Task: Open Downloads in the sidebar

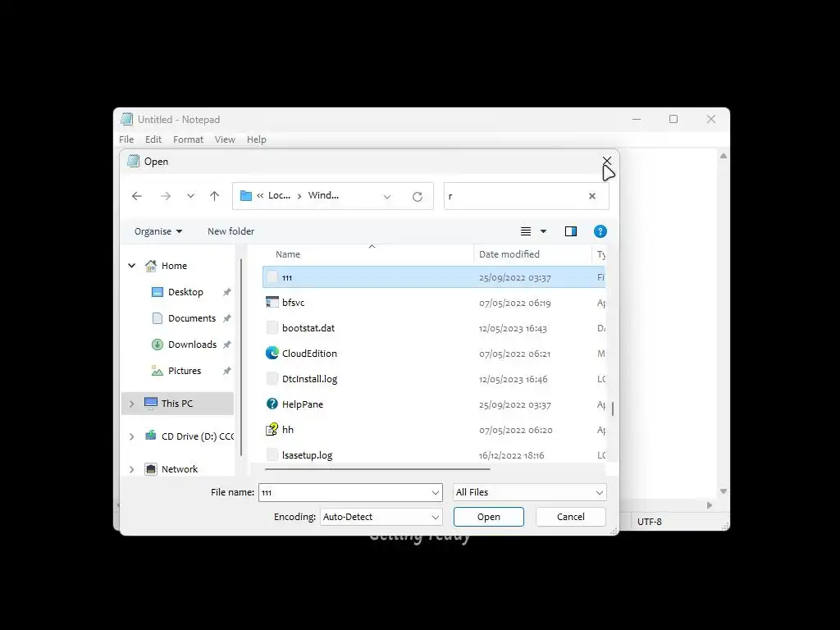Action: [x=192, y=345]
